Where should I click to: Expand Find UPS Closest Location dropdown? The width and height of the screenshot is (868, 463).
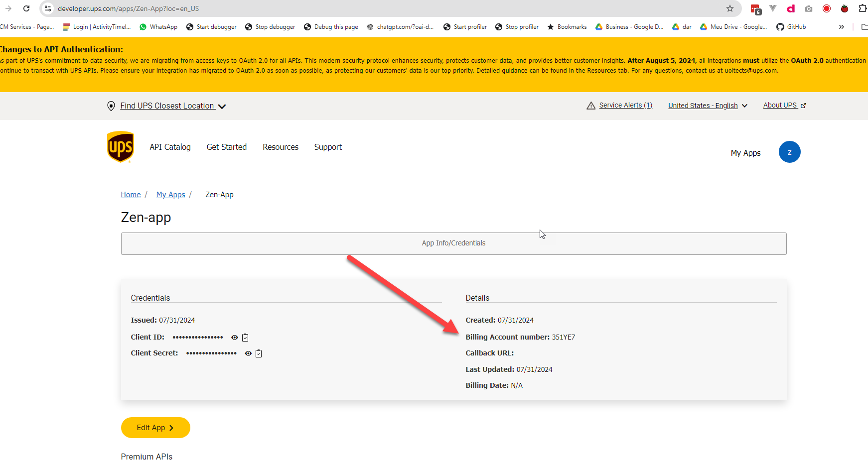tap(173, 106)
